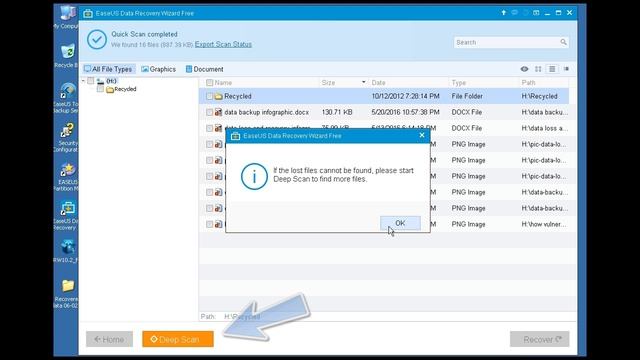Tick the Recycled checkbox in tree panel

tap(100, 89)
